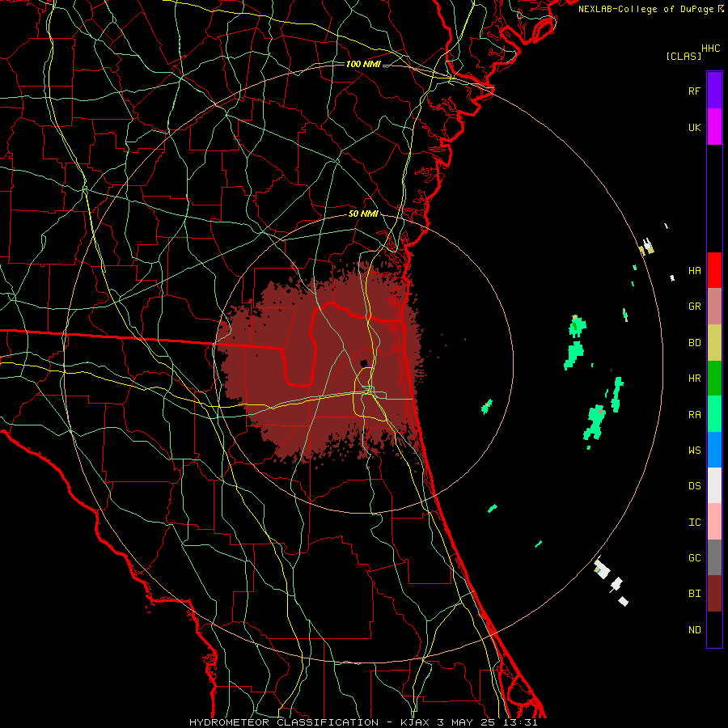
Task: Click the white DS legend swatch
Action: [x=714, y=485]
